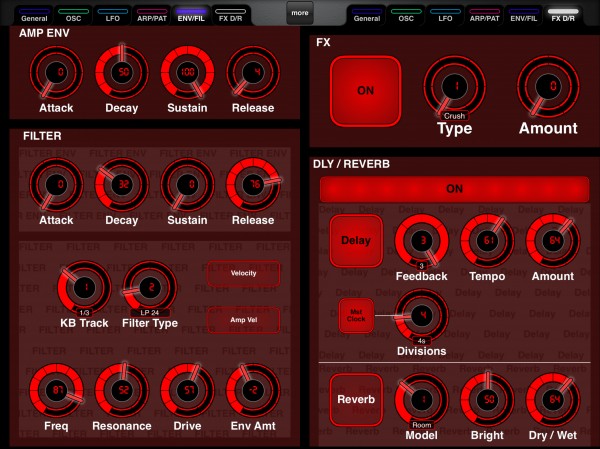Switch to the right OSC tab
600x449 pixels.
tap(406, 15)
